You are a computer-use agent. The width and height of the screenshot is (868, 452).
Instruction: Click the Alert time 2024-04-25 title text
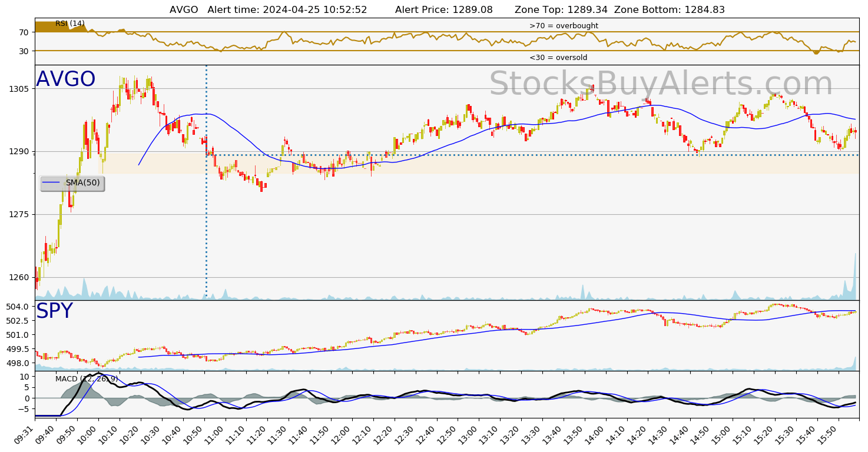coord(287,10)
